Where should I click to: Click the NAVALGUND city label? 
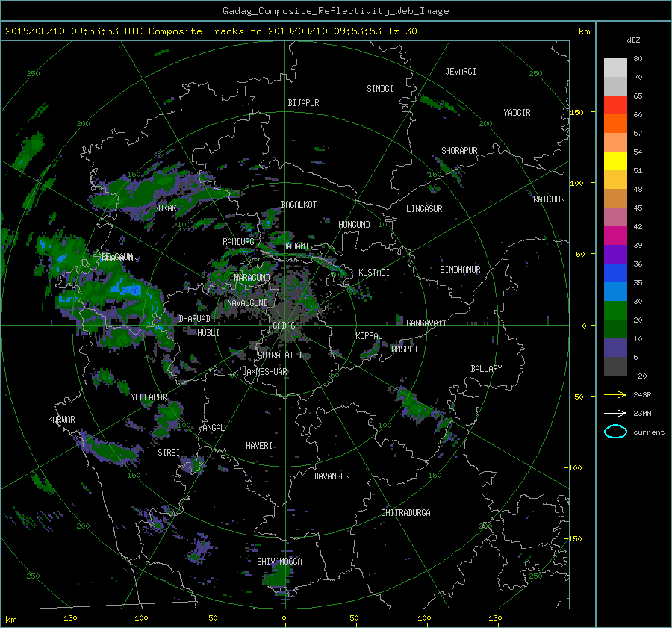pos(247,302)
